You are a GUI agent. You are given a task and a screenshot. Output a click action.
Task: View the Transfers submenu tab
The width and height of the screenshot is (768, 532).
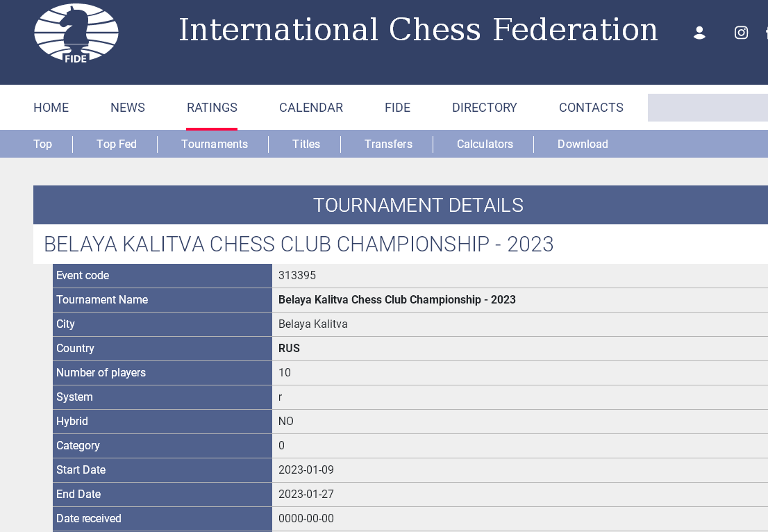point(388,144)
